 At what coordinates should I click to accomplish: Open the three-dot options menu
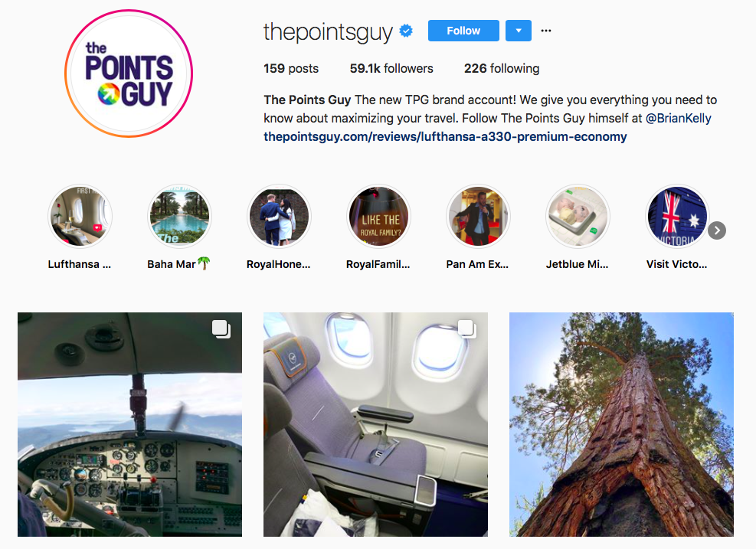546,31
